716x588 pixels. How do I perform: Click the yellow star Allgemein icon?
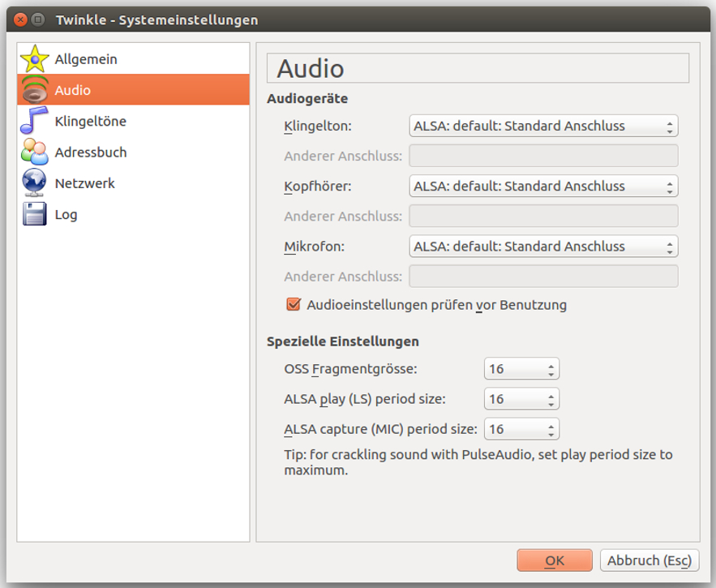34,59
